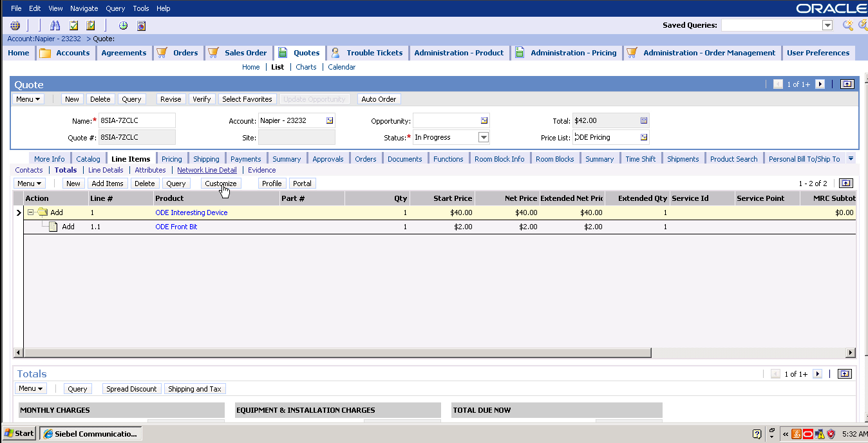Expand the Quote applet Menu dropdown
Viewport: 868px width, 443px height.
(x=29, y=99)
